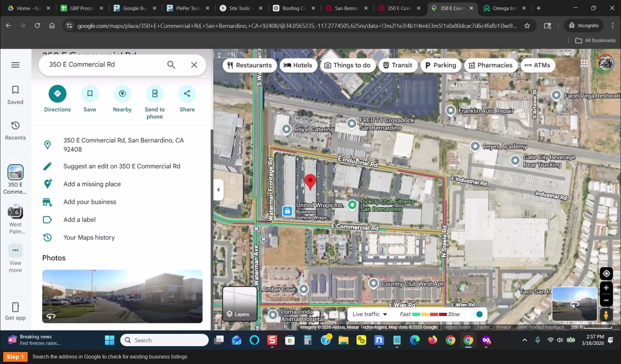Screen dimensions: 621x364
Task: Switch to PlePer Tools tab
Action: 188,8
